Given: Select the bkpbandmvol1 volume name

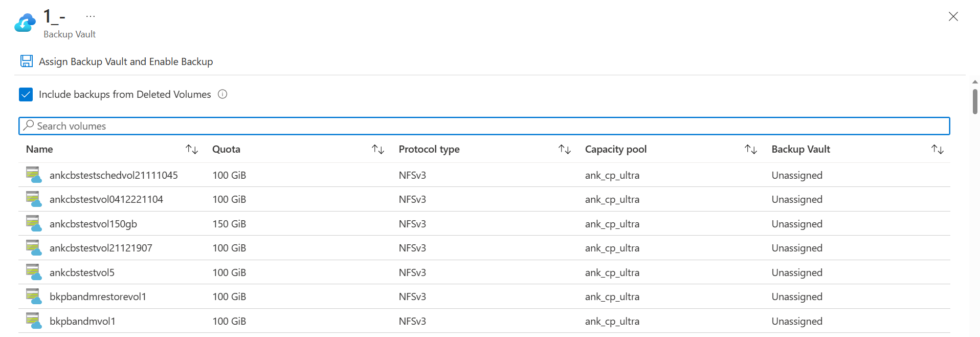Looking at the screenshot, I should (x=82, y=321).
